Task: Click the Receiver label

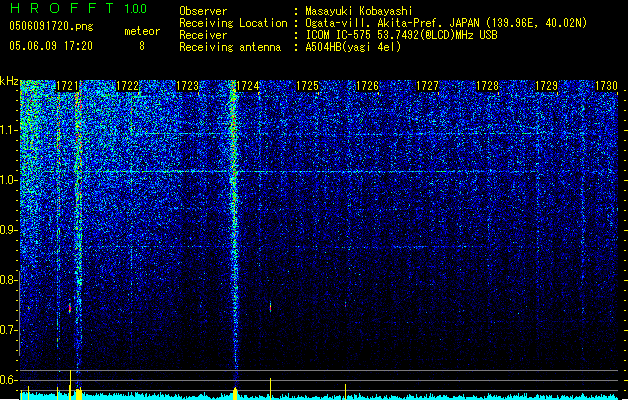Action: click(203, 35)
